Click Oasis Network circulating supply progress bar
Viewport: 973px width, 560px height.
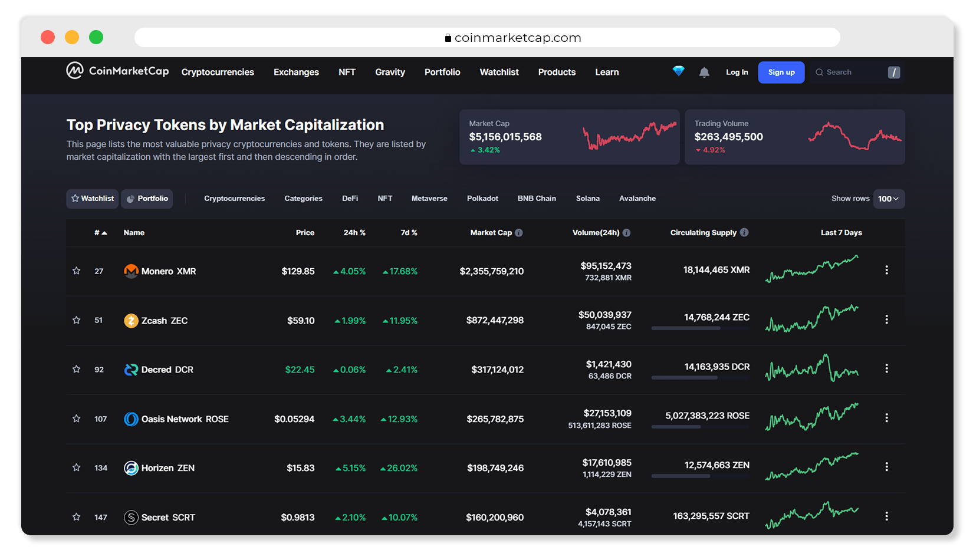[701, 427]
